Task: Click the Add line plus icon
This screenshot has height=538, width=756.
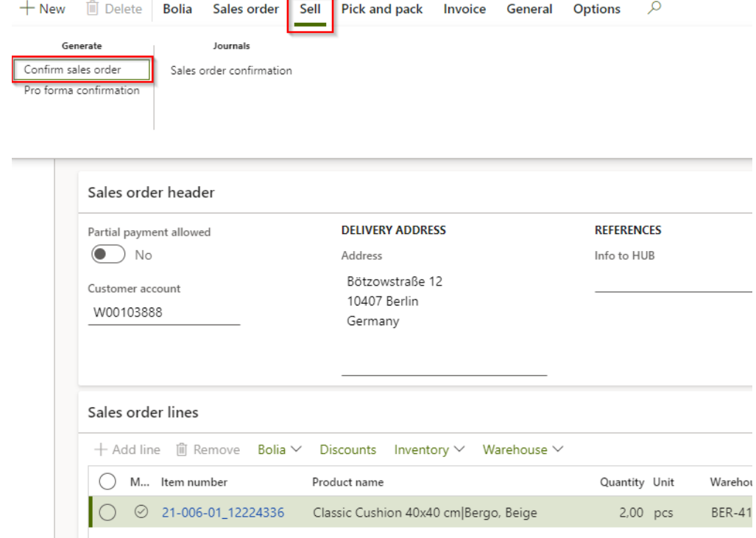Action: (101, 450)
